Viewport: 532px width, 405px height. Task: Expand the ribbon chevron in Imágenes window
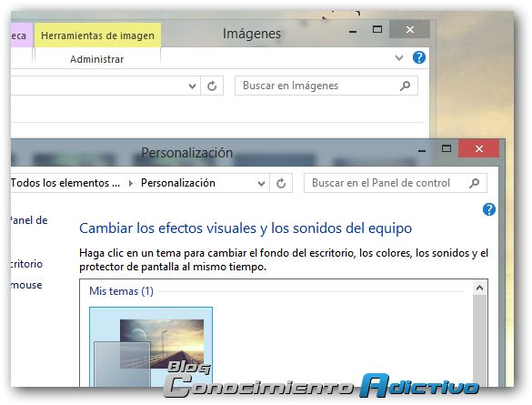click(399, 57)
